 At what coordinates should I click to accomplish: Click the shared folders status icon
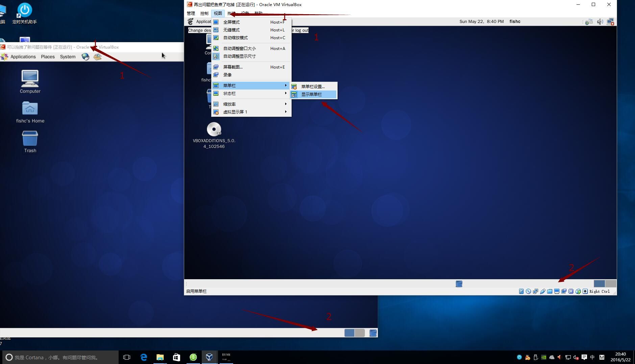click(549, 291)
